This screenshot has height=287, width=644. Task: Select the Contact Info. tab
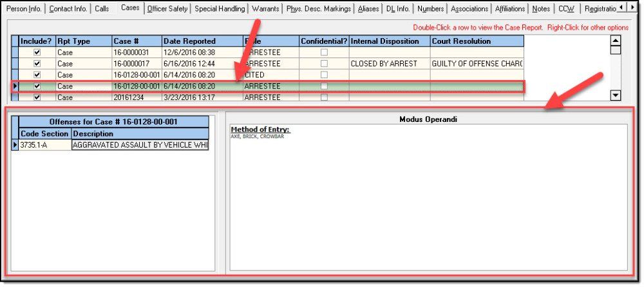click(69, 8)
